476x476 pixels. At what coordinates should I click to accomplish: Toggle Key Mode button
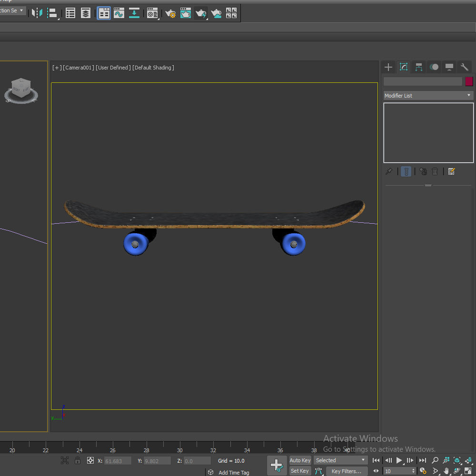tap(376, 471)
